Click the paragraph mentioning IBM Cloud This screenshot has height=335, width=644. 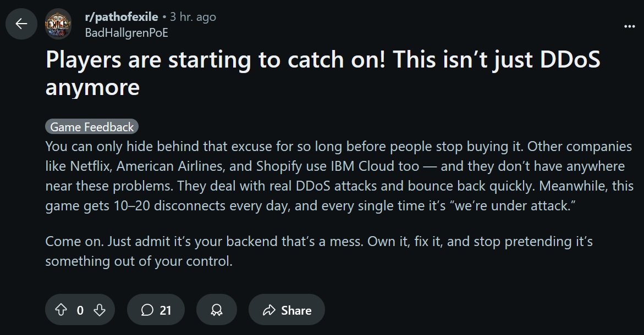click(339, 176)
